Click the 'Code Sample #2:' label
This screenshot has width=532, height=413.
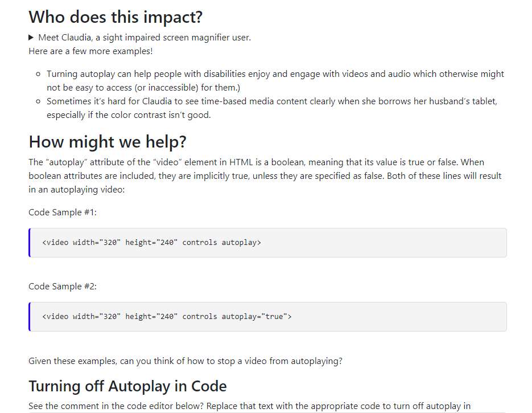63,286
